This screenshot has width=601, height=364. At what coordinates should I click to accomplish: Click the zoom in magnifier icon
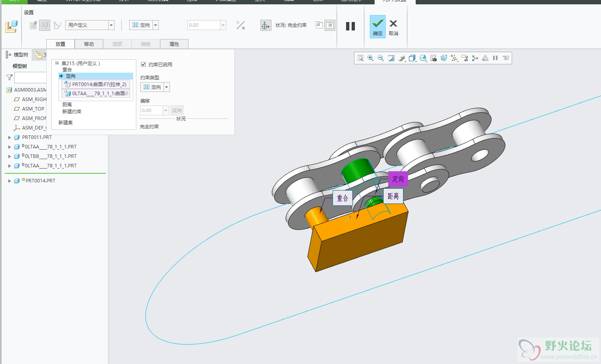point(371,58)
